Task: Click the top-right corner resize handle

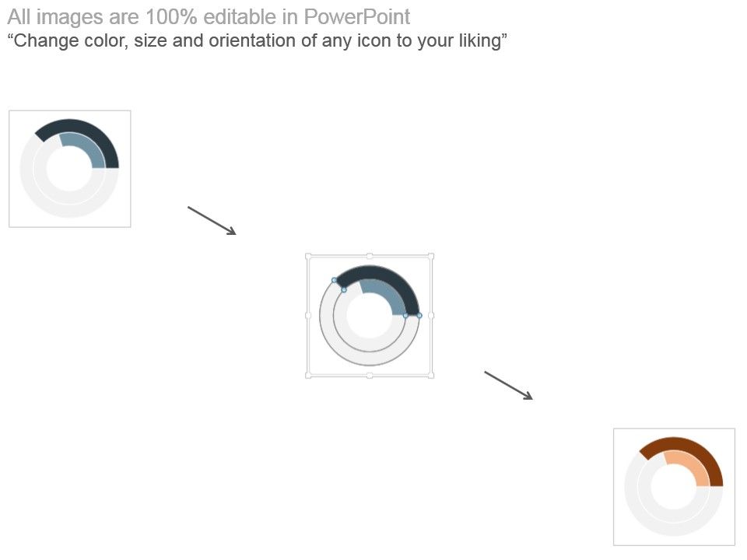Action: (431, 256)
